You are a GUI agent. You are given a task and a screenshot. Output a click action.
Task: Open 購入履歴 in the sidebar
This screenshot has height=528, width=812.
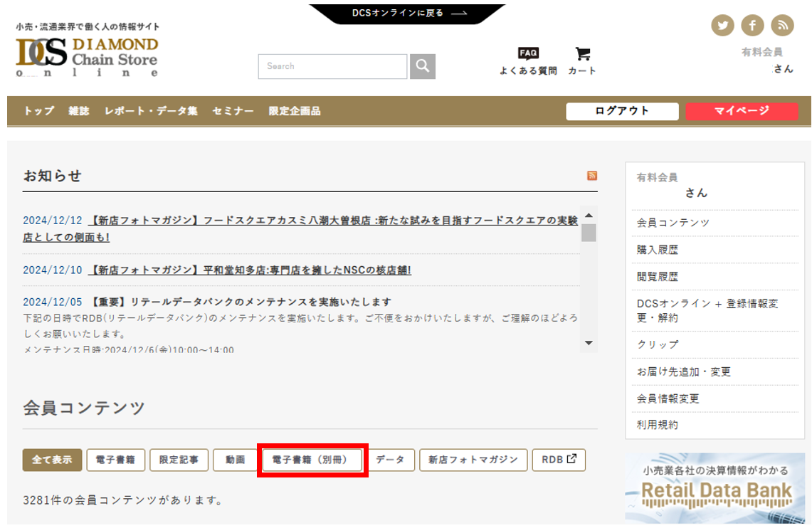point(658,250)
